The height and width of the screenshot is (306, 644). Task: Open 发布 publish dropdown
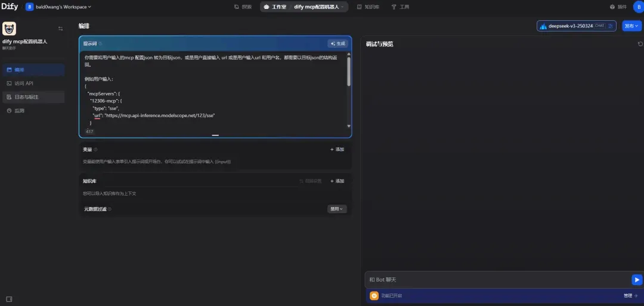(631, 26)
